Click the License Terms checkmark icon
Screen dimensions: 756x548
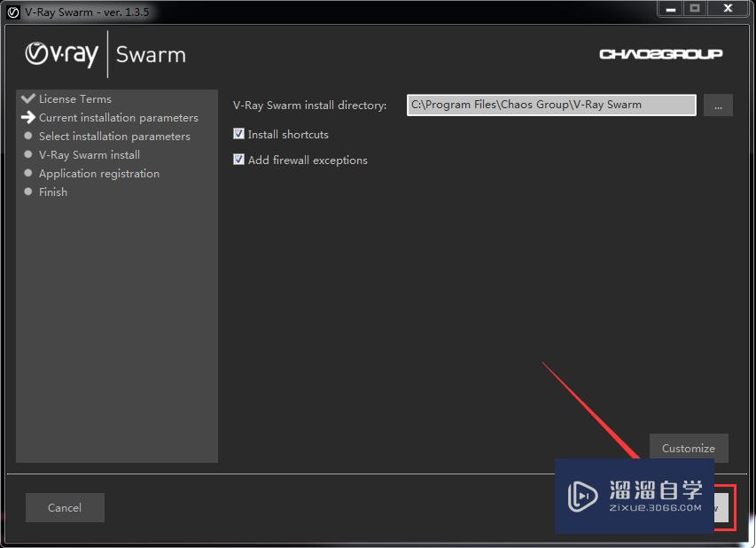tap(28, 98)
